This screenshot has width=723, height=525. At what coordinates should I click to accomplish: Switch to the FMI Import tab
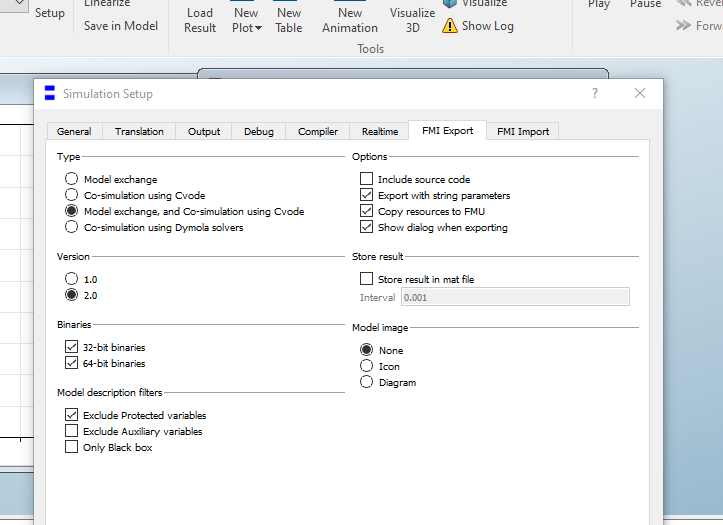tap(523, 131)
